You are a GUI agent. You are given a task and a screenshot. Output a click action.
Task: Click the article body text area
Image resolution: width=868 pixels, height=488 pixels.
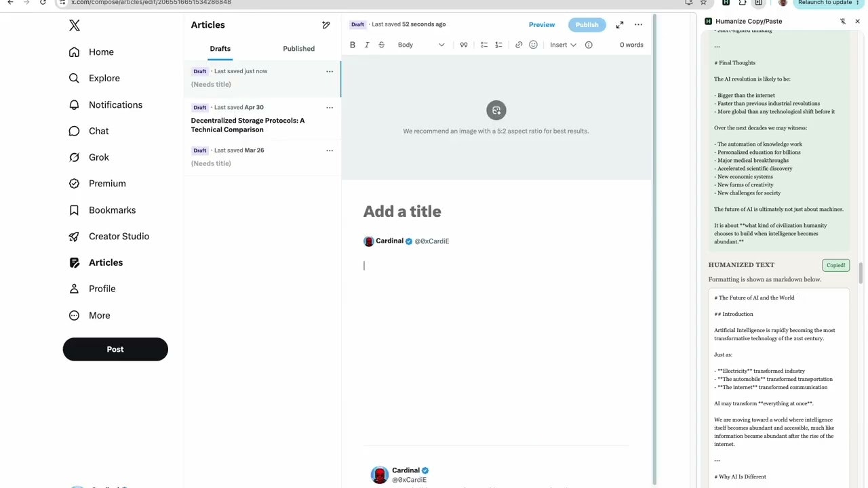tap(496, 266)
